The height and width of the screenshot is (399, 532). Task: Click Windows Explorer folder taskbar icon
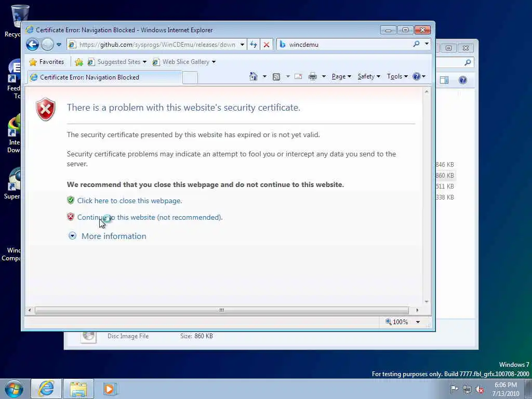click(78, 389)
